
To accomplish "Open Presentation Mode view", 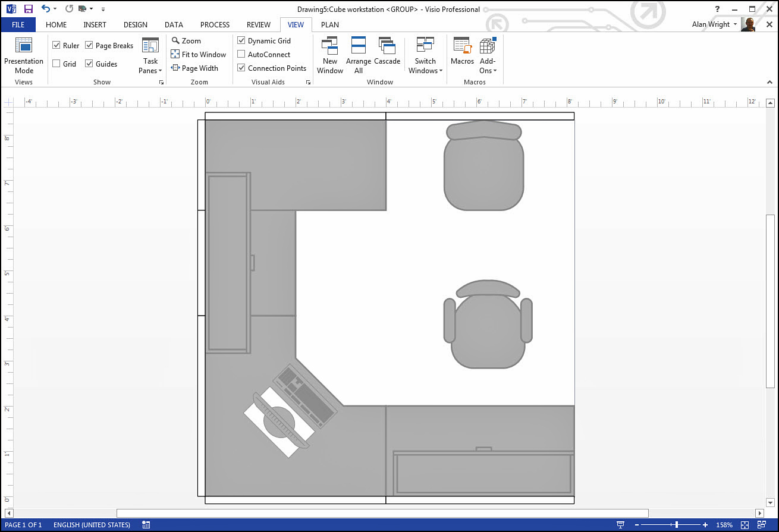I will [24, 55].
